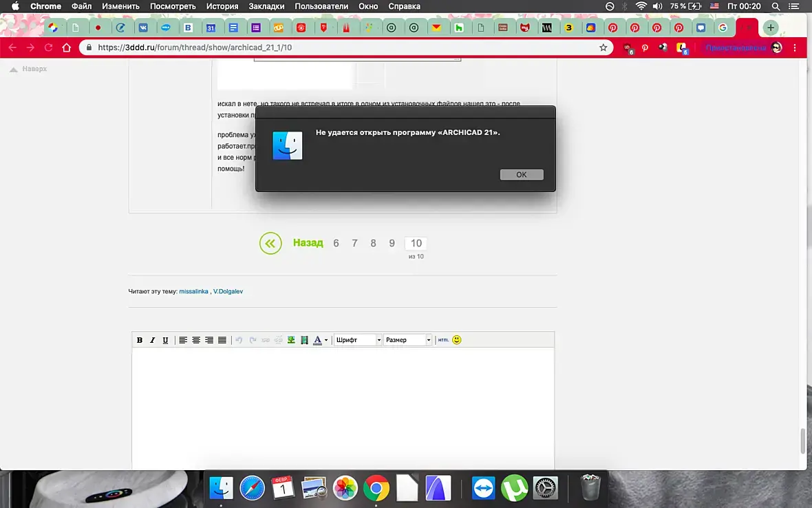Open page 6 of the thread
Viewport: 812px width, 508px height.
pos(336,244)
